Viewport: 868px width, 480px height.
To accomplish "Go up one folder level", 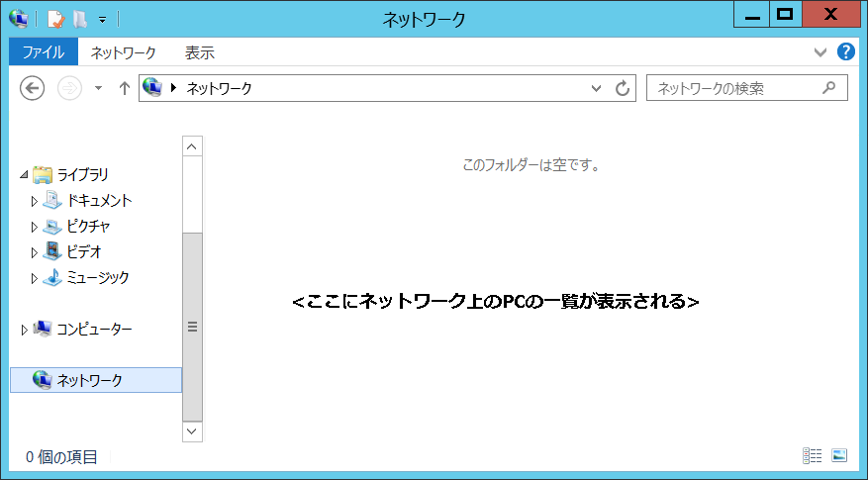I will pyautogui.click(x=125, y=88).
